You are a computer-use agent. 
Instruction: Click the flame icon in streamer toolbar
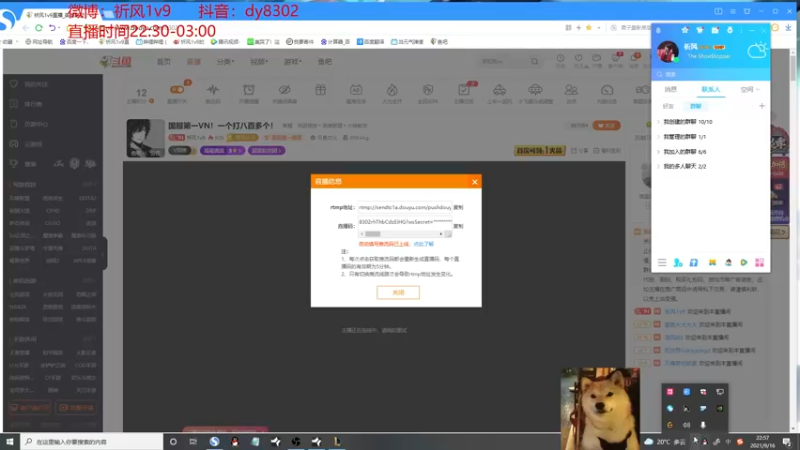(392, 90)
